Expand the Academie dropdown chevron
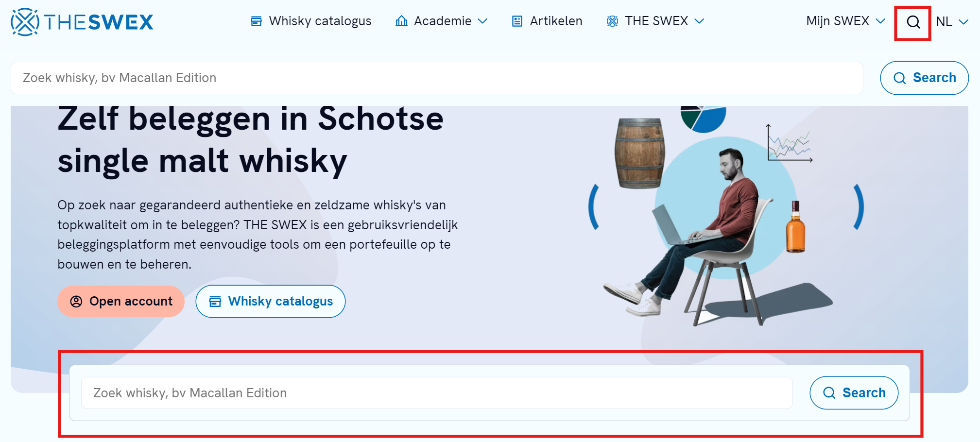The height and width of the screenshot is (442, 980). (482, 21)
